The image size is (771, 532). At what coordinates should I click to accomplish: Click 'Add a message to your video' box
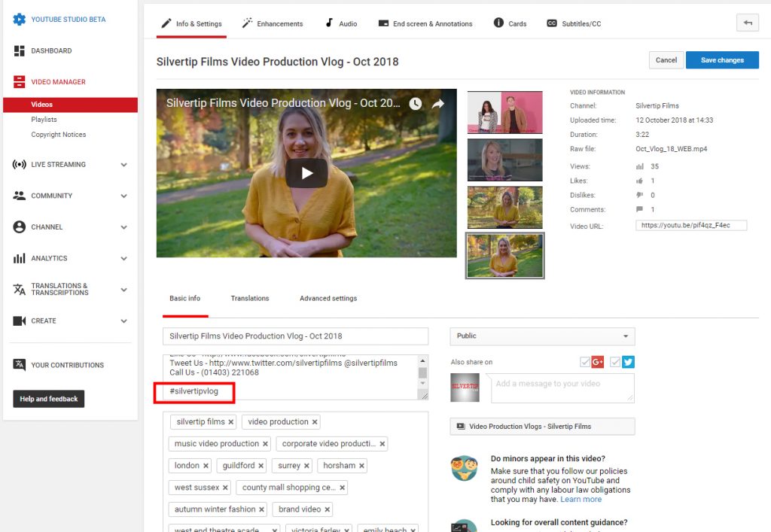click(x=562, y=388)
